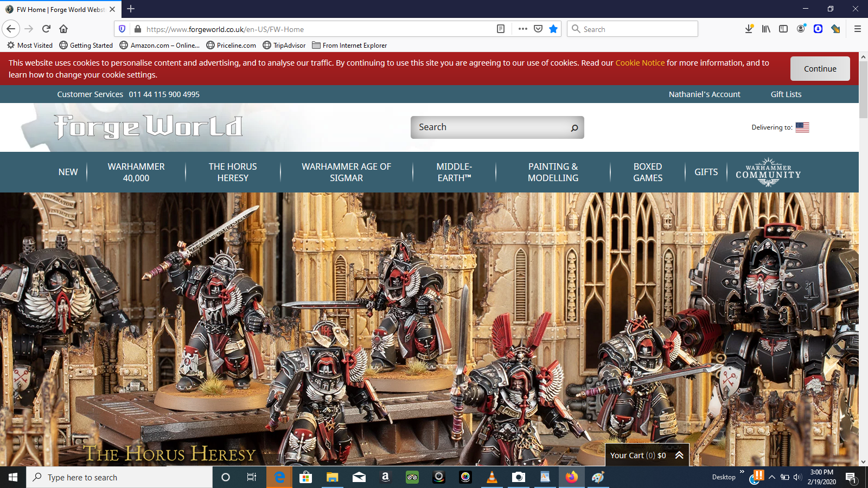
Task: Open Getting Started bookmark
Action: 86,46
